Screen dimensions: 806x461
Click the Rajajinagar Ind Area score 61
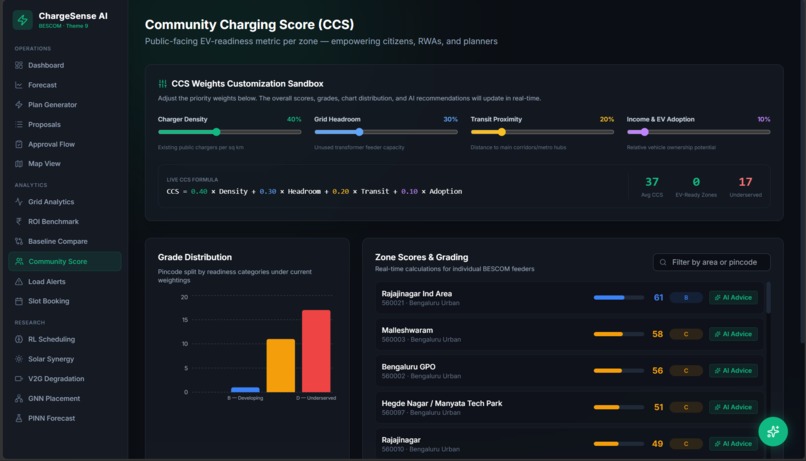point(658,298)
